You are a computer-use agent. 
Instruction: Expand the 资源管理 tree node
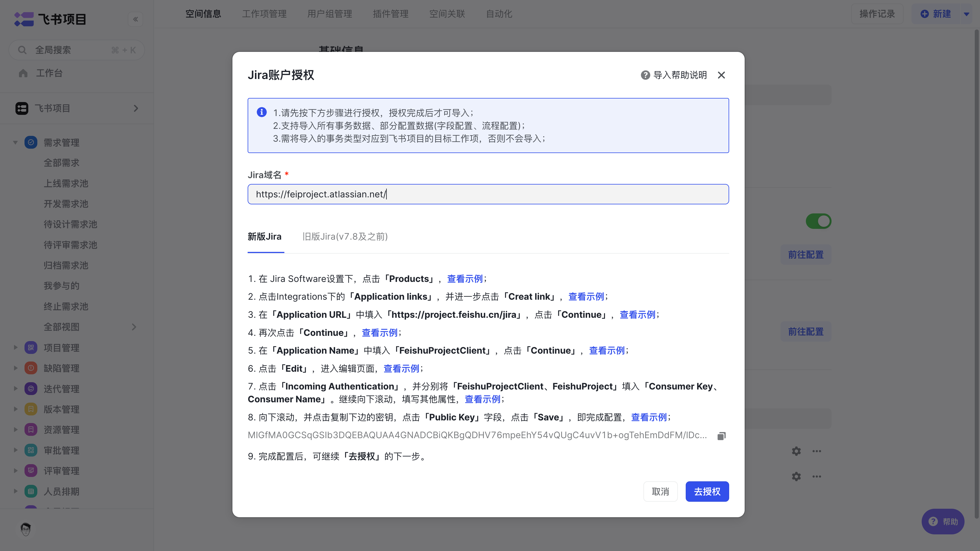pos(15,430)
